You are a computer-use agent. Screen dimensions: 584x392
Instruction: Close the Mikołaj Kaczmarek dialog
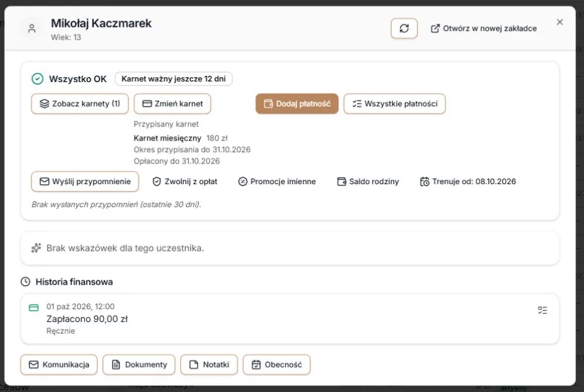point(560,22)
